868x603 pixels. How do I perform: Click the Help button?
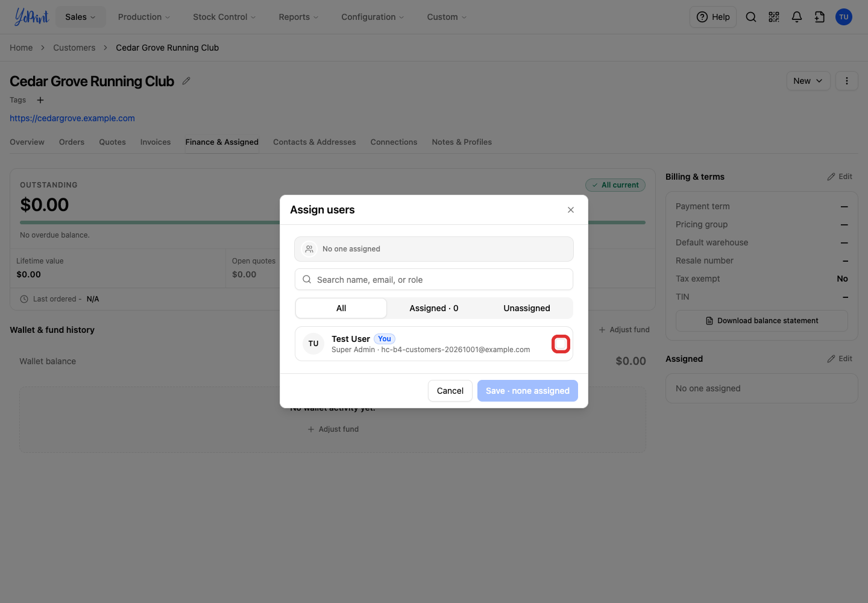(713, 17)
